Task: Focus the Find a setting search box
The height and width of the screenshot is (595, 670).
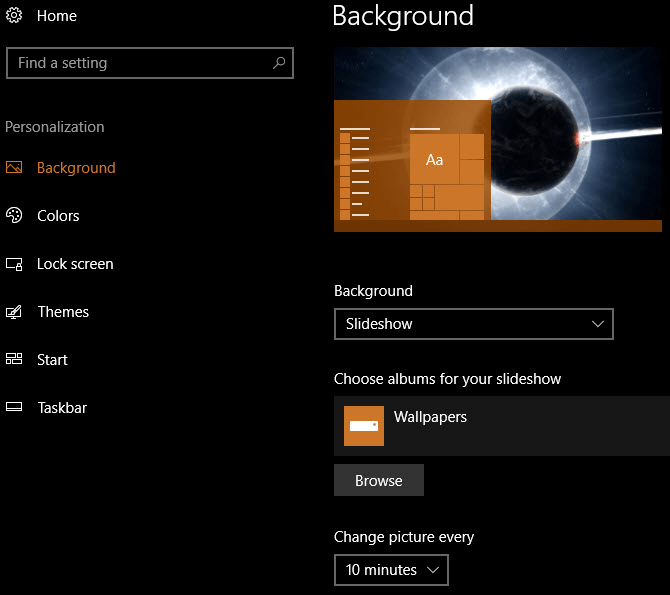Action: 140,63
